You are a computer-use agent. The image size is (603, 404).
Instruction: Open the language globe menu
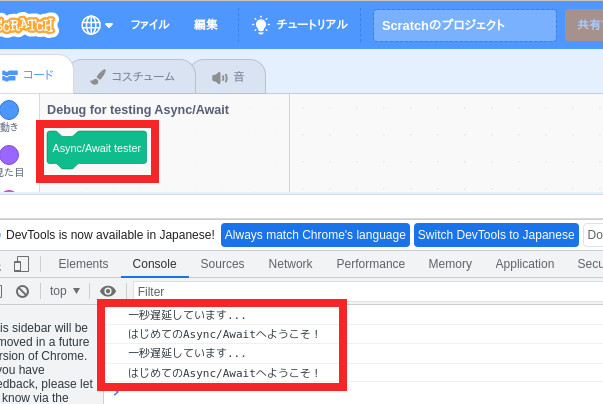pos(97,25)
